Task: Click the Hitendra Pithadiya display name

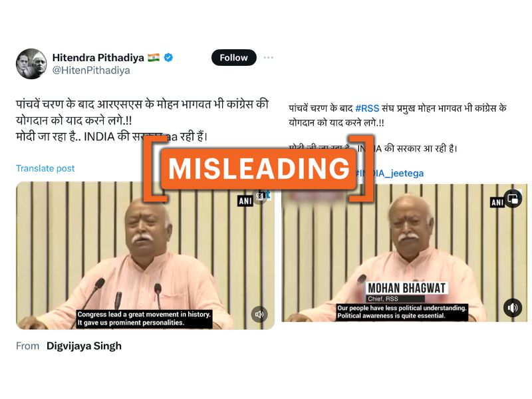Action: point(98,58)
